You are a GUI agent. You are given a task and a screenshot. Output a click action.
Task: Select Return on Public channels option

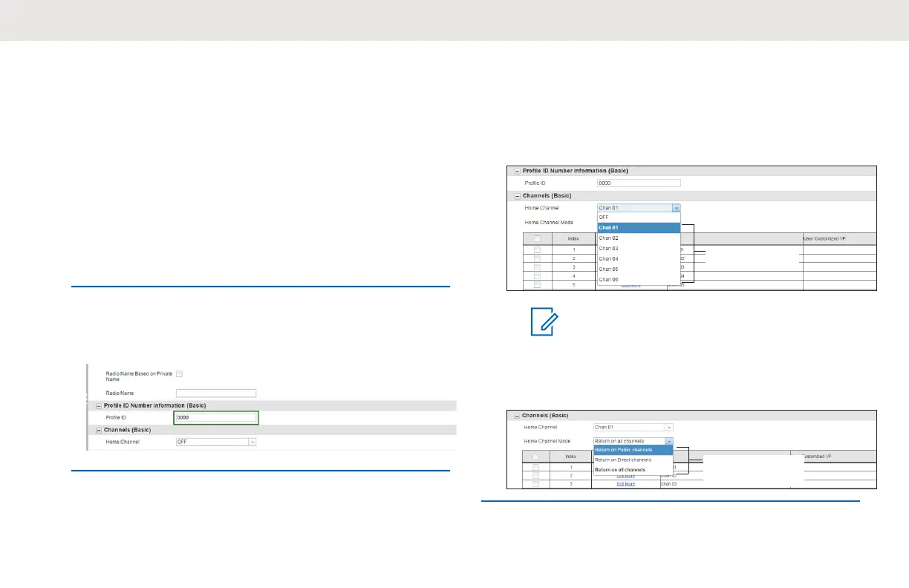pos(633,450)
